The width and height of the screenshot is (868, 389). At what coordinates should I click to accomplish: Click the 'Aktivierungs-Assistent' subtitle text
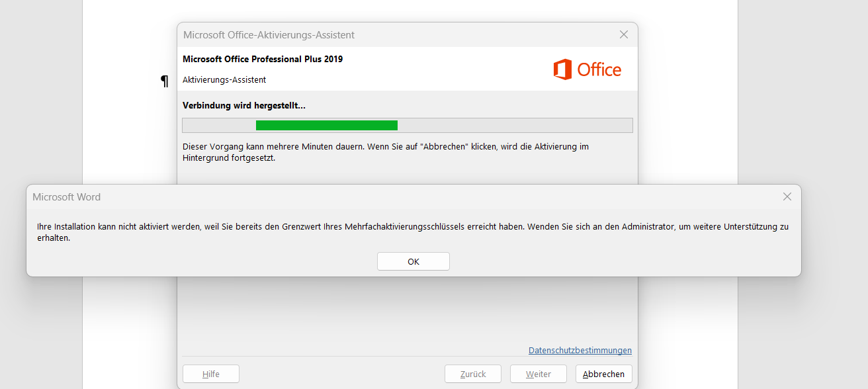[x=224, y=79]
